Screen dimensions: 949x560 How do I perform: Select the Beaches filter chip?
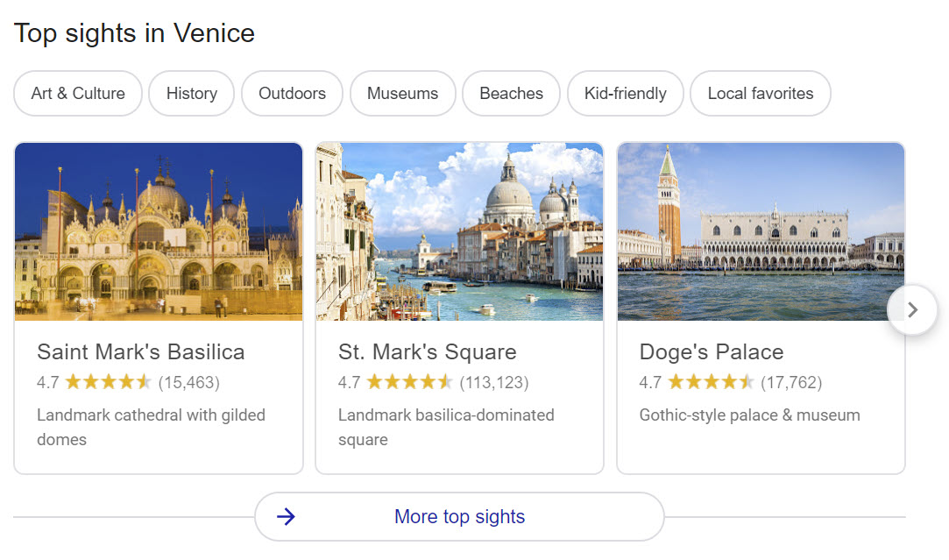(x=511, y=94)
